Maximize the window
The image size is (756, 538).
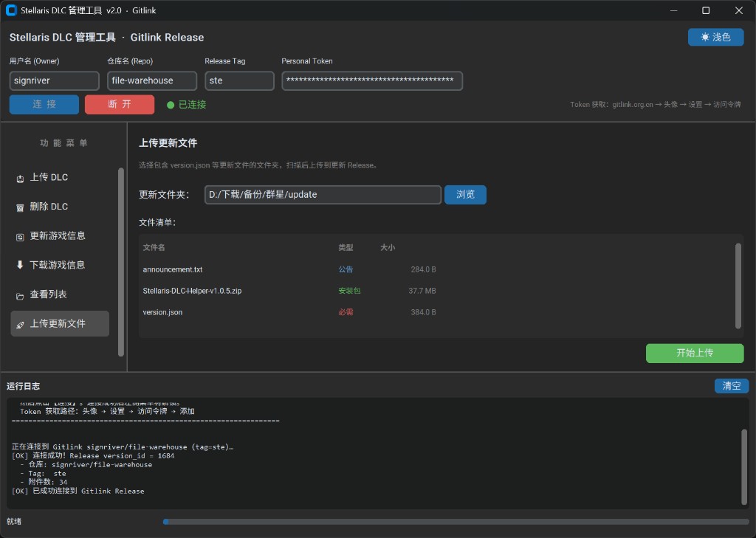click(706, 10)
